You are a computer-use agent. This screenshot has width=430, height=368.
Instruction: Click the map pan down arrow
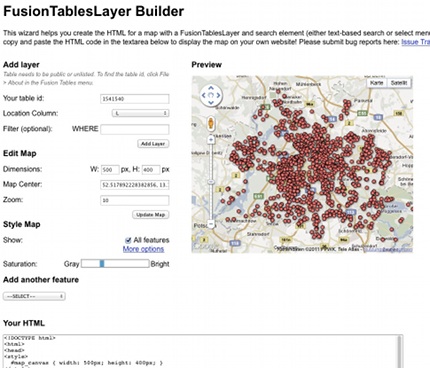click(x=211, y=102)
